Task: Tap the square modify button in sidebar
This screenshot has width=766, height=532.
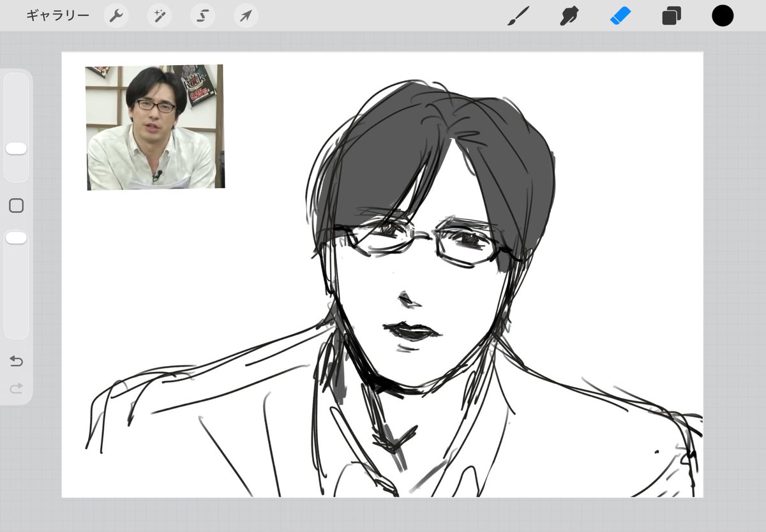Action: (x=17, y=205)
